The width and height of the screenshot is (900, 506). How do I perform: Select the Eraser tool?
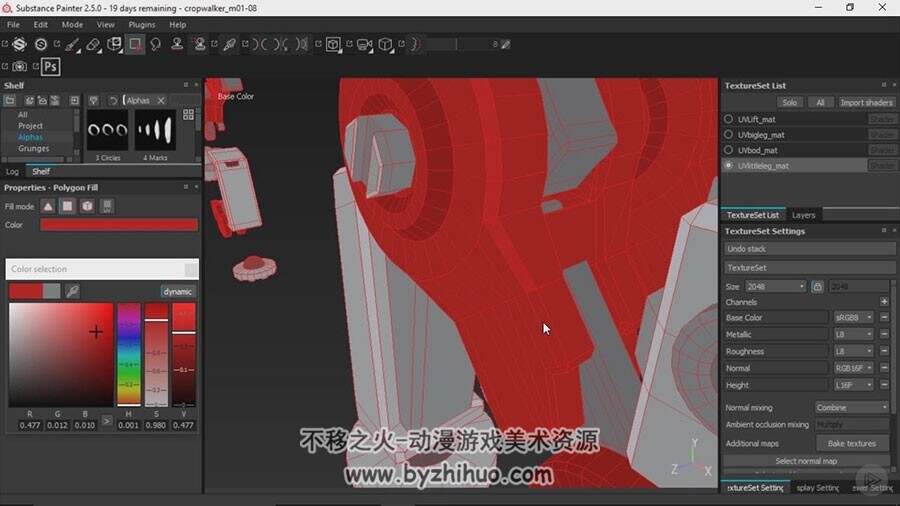[x=93, y=45]
